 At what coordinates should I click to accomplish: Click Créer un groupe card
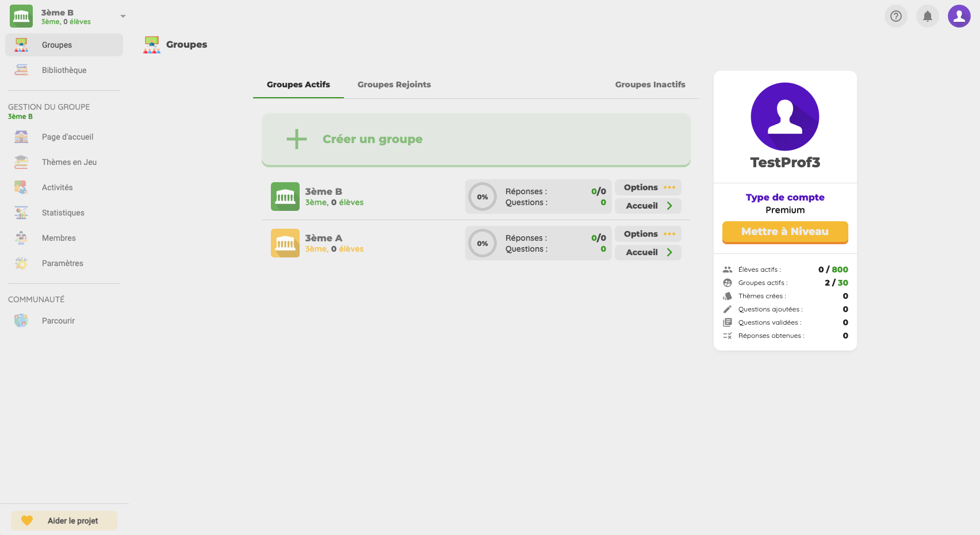(x=476, y=139)
